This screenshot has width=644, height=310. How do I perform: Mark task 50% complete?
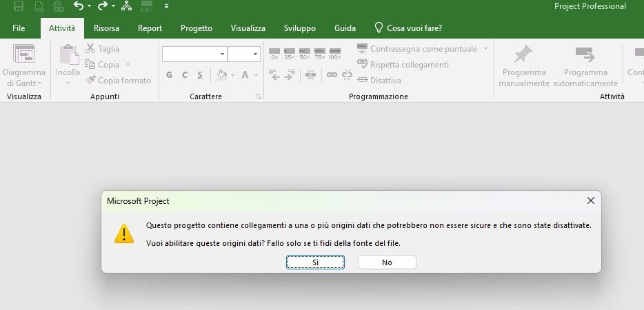click(305, 54)
